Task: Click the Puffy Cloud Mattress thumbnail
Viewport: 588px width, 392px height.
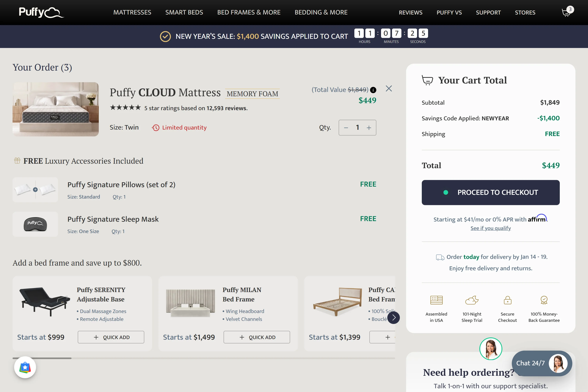Action: 55,109
